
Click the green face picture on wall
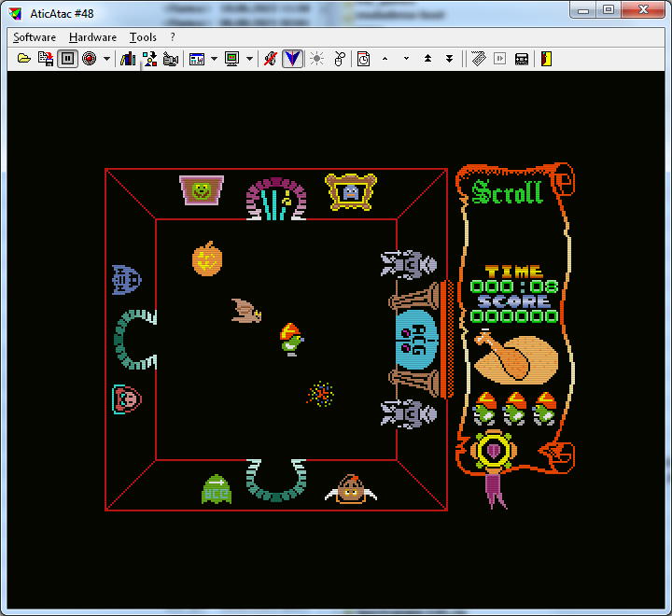(202, 189)
